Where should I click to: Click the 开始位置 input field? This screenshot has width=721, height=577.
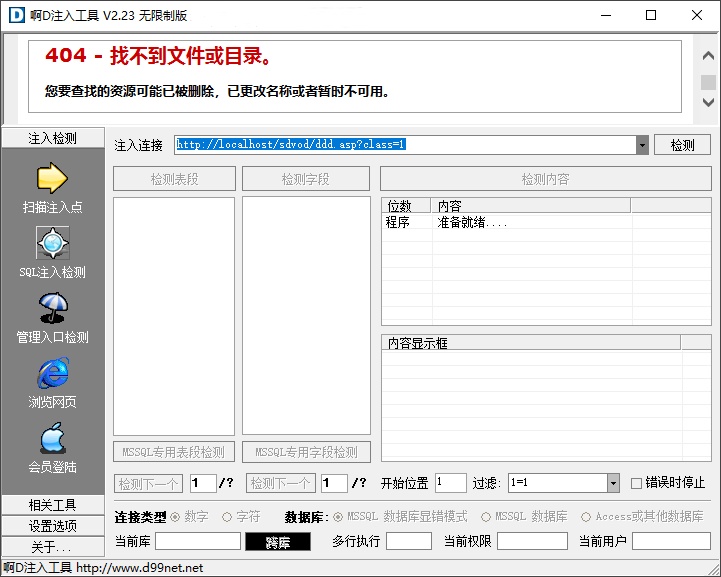click(450, 483)
